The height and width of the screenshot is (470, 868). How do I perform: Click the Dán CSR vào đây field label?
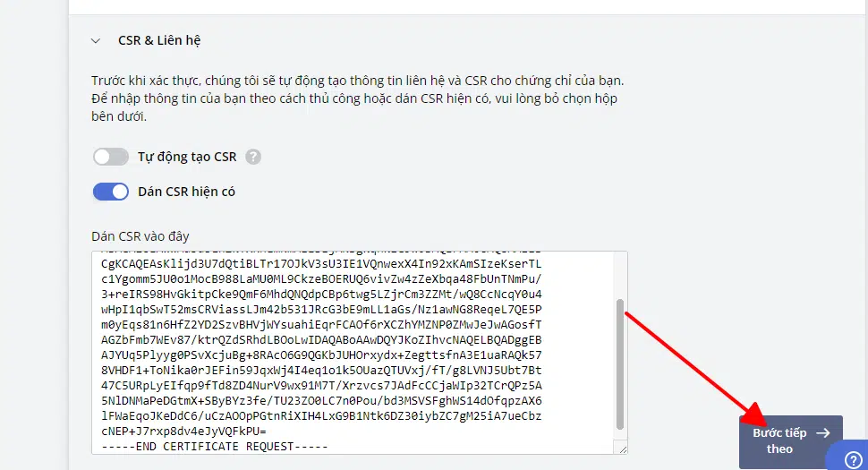click(140, 236)
